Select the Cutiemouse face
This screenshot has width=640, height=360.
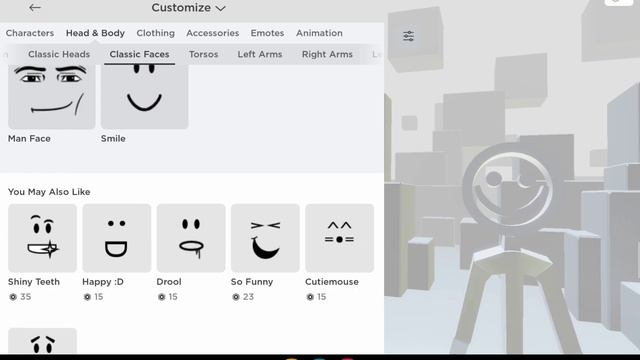point(340,238)
